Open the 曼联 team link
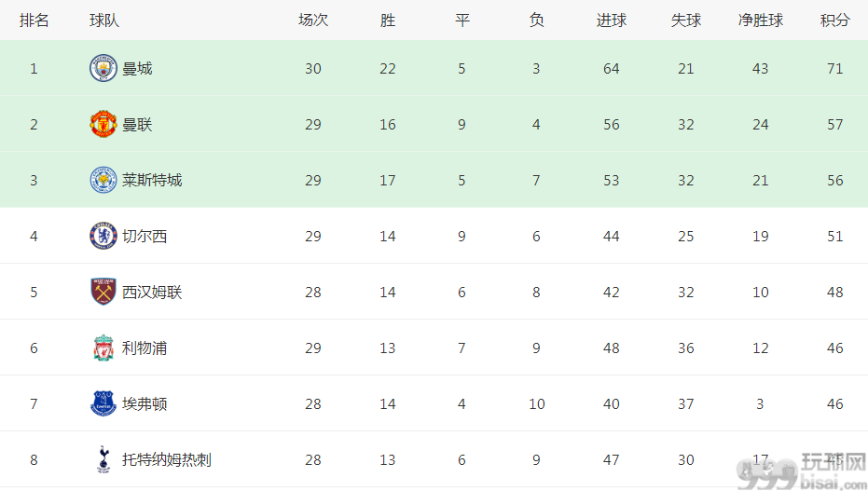The image size is (868, 491). coord(137,125)
